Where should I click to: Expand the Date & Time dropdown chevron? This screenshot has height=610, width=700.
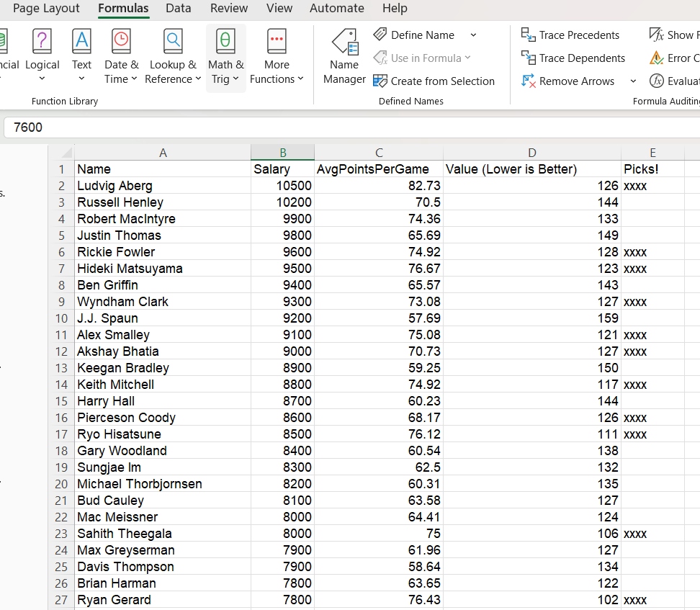(x=134, y=79)
